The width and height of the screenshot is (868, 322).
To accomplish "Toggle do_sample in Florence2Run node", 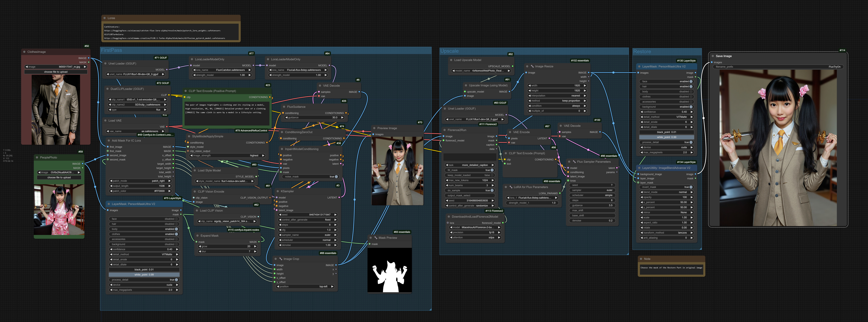I will [x=470, y=190].
